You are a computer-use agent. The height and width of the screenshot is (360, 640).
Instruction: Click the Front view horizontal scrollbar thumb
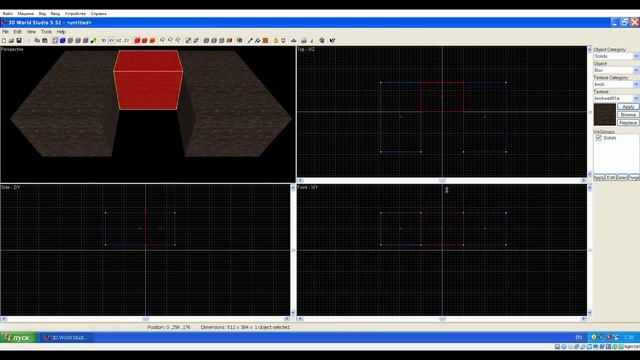(x=442, y=318)
